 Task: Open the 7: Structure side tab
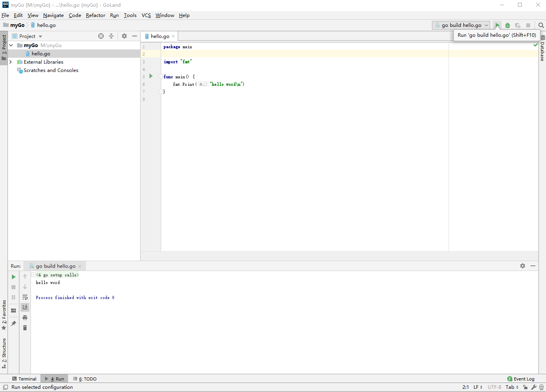point(4,353)
